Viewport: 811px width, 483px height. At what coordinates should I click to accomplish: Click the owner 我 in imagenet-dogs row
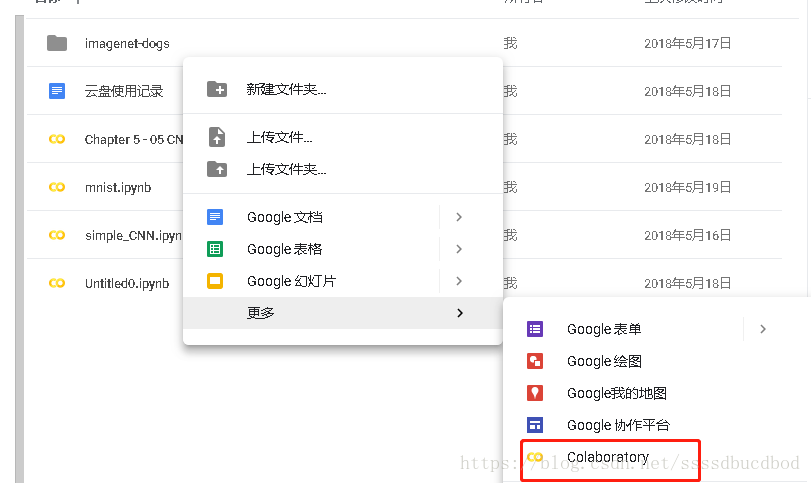[x=510, y=43]
